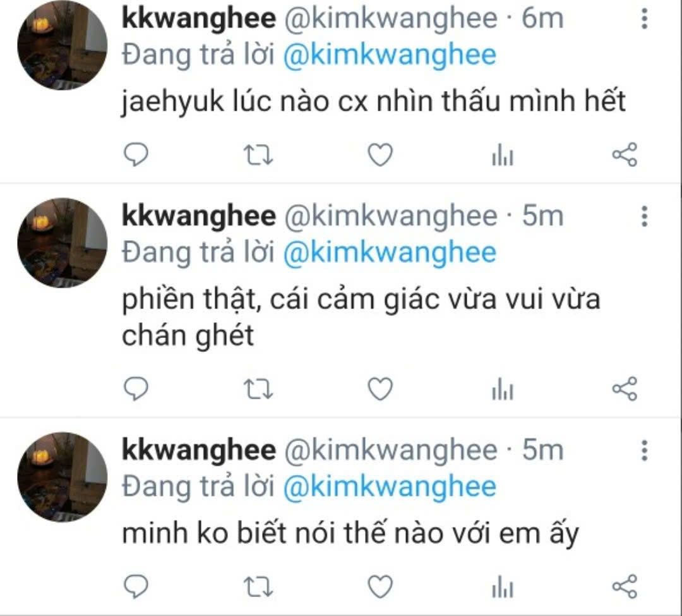
Task: Reply to the 'jaehyuk lúc nào' tweet
Action: coord(136,155)
